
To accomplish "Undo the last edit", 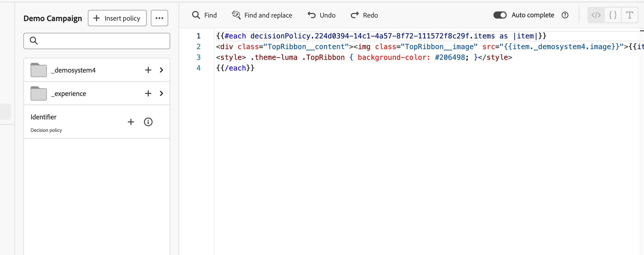I will point(321,15).
